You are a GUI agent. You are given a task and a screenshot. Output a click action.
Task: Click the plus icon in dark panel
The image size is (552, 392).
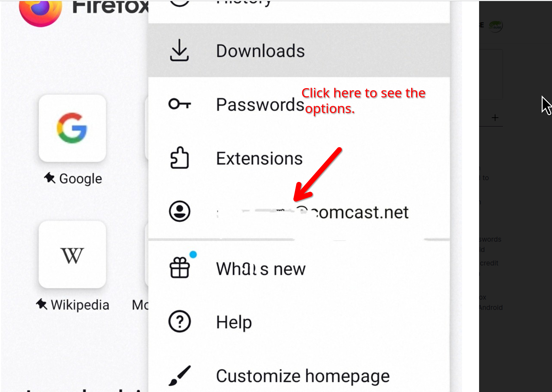click(495, 118)
